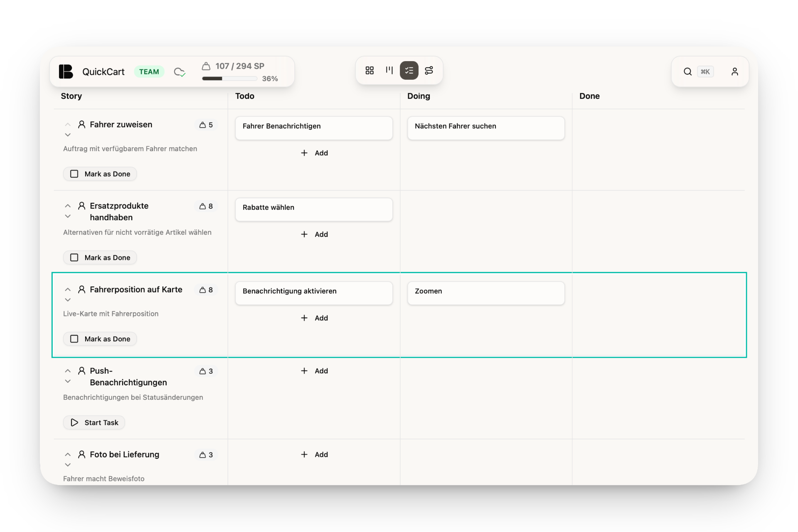
Task: Click the TEAM badge
Action: pos(149,71)
